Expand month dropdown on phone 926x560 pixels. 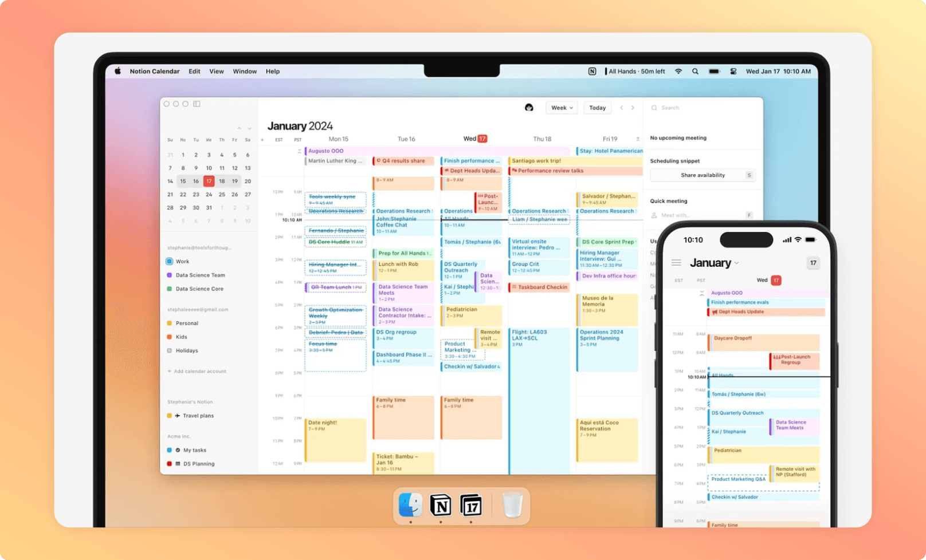pos(737,263)
